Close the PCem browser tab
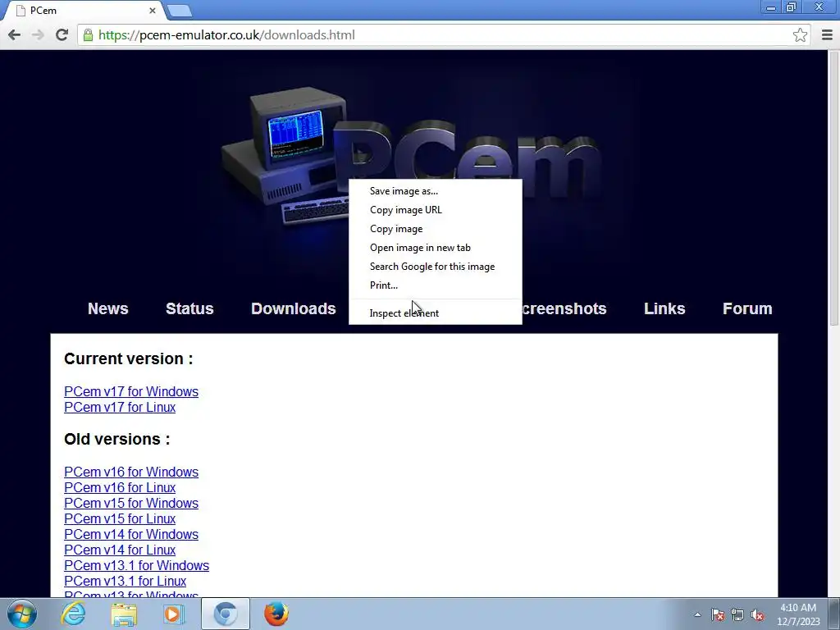 [152, 10]
